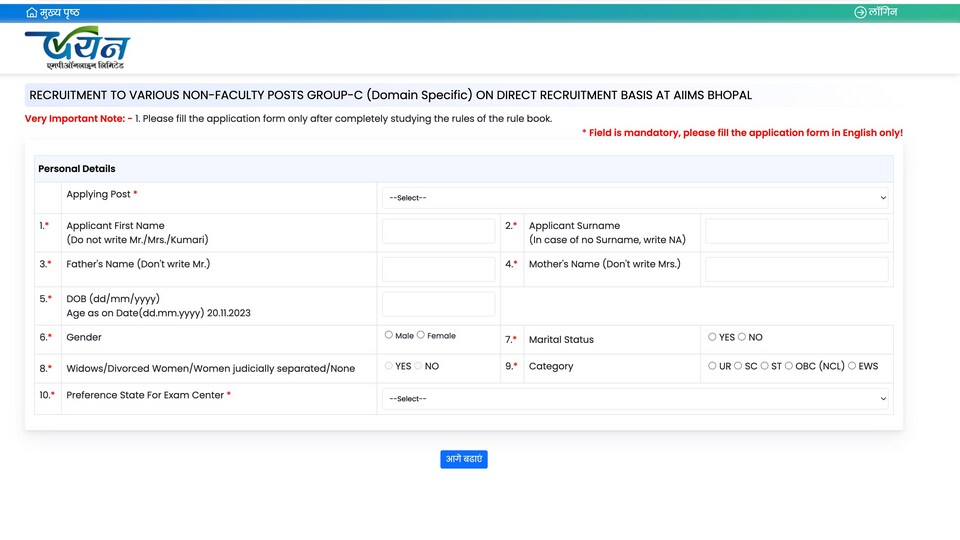Click the Father's Name input box
Image resolution: width=960 pixels, height=540 pixels.
pos(438,269)
